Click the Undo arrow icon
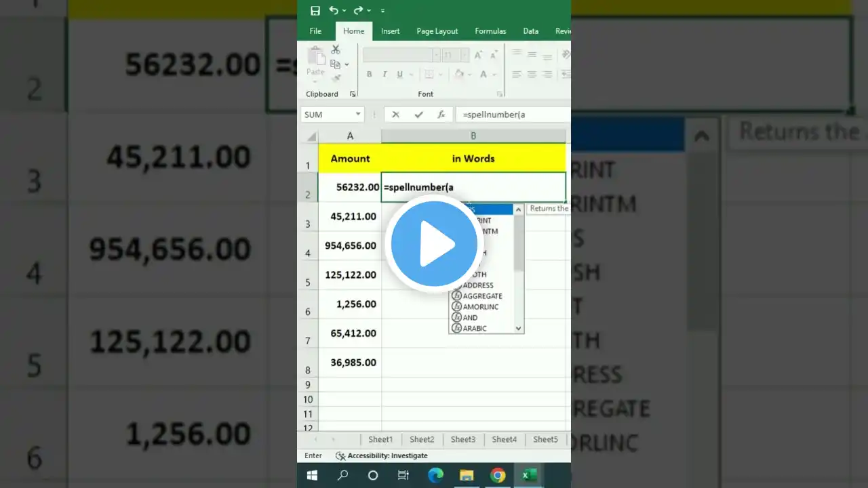The width and height of the screenshot is (868, 488). 334,10
